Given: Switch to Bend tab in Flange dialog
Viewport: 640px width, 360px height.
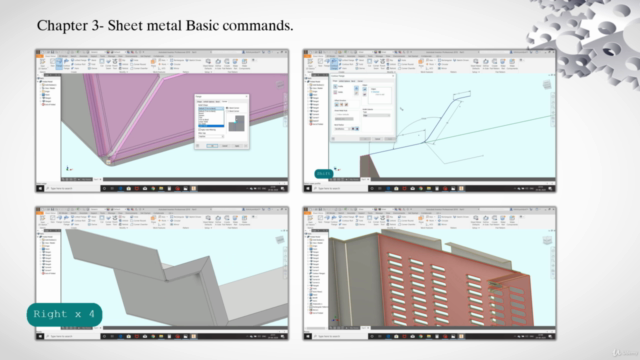Looking at the screenshot, I should point(218,101).
